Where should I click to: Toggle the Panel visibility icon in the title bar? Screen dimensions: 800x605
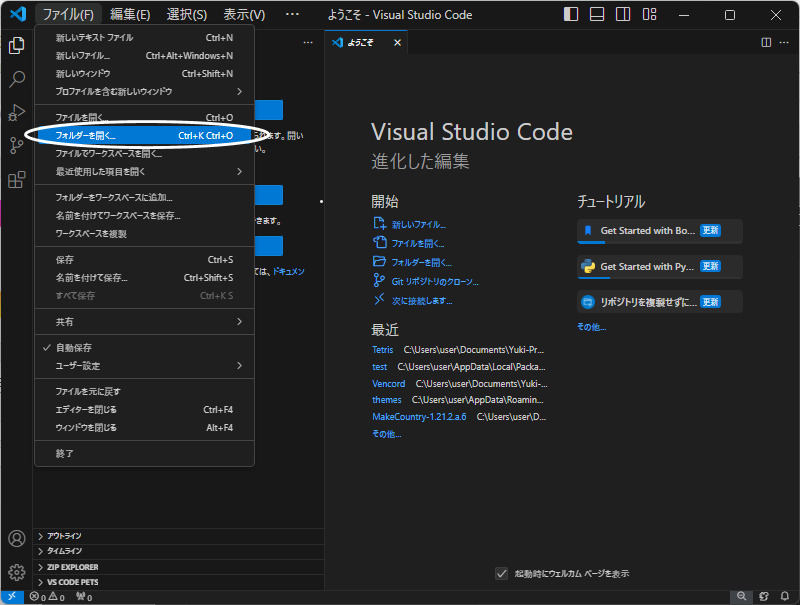(598, 14)
